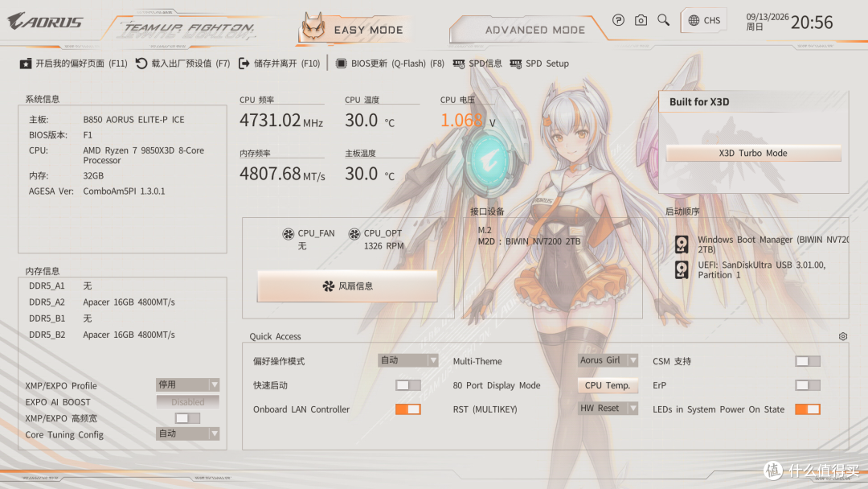Open the help question mark icon
This screenshot has height=489, width=868.
[618, 20]
